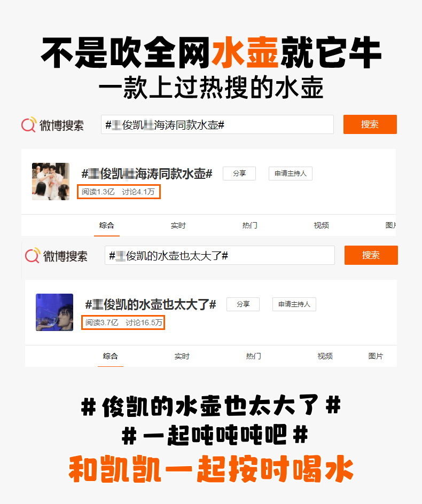Focus the search field containing 水壶也太大了

220,255
